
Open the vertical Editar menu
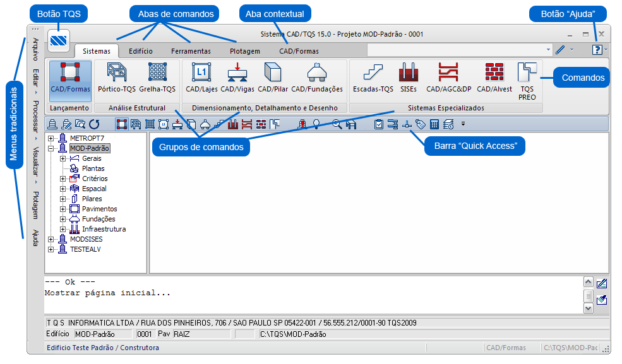click(x=36, y=78)
